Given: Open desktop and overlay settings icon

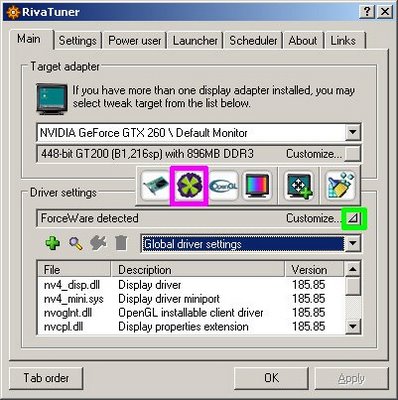Looking at the screenshot, I should pos(298,186).
